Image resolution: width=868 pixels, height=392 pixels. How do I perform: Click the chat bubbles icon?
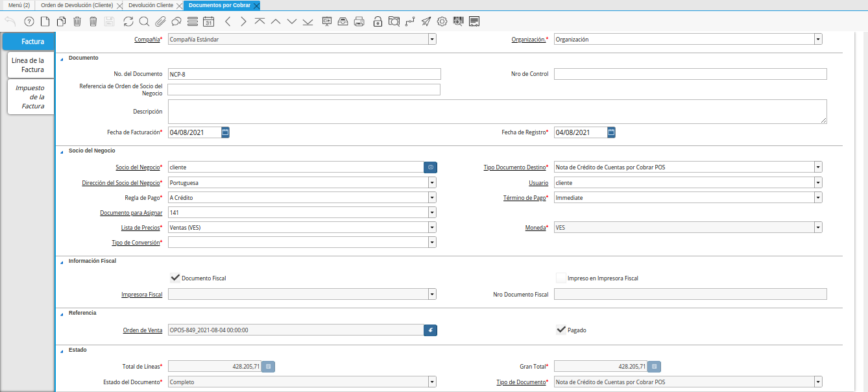click(176, 21)
